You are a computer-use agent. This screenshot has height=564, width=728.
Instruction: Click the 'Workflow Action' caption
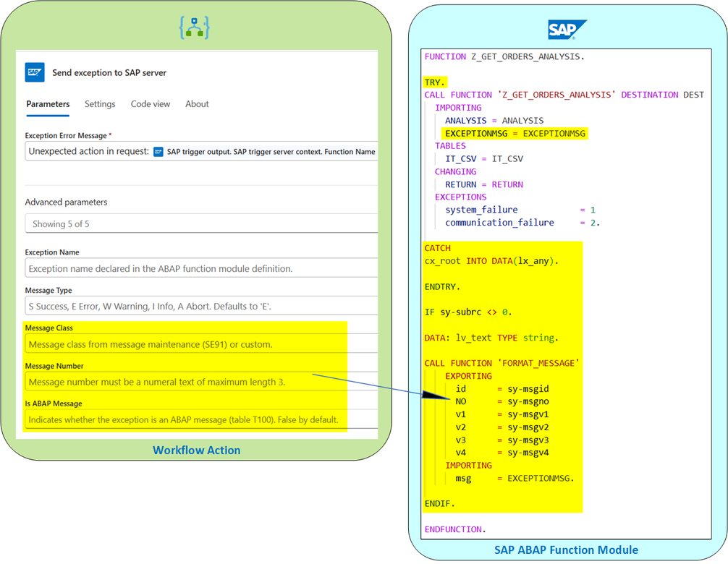tap(196, 450)
